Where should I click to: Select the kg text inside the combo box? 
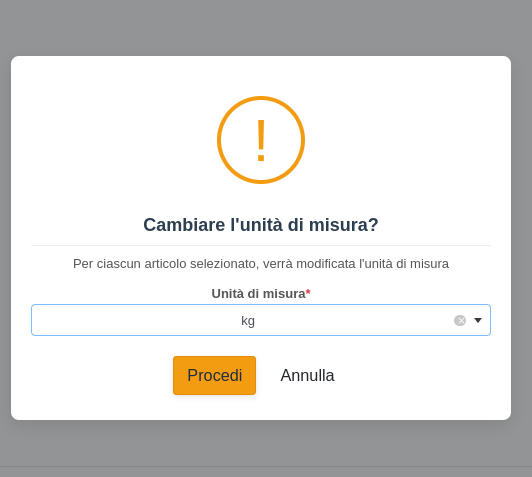(248, 321)
